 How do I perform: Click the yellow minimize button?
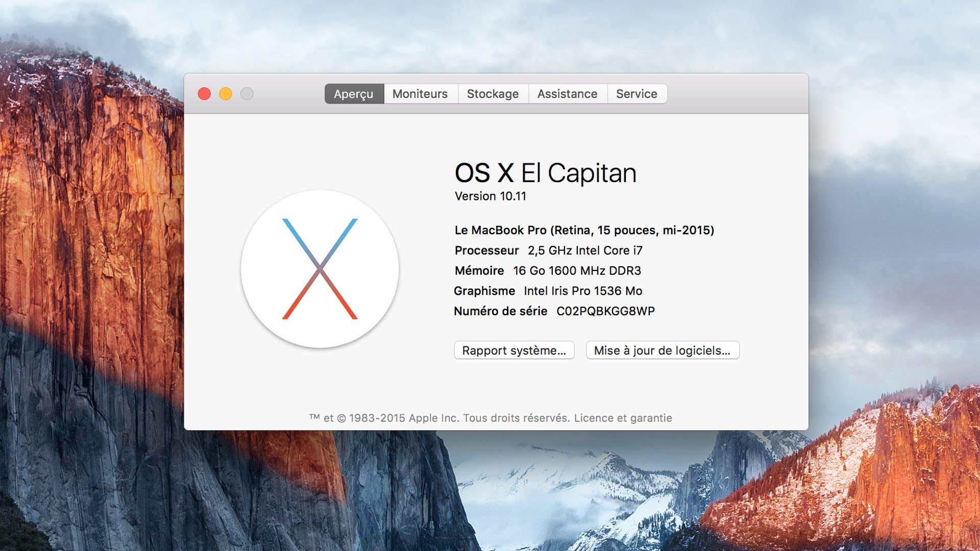click(226, 93)
